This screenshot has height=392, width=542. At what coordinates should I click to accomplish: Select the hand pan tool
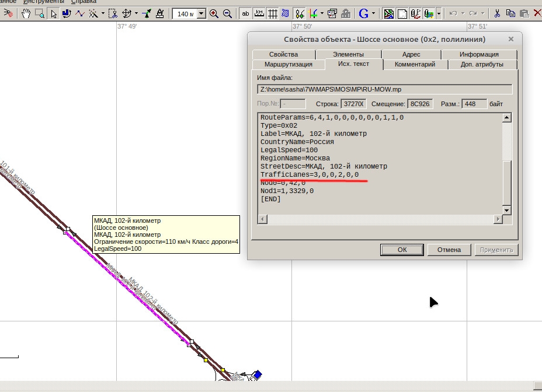point(26,13)
